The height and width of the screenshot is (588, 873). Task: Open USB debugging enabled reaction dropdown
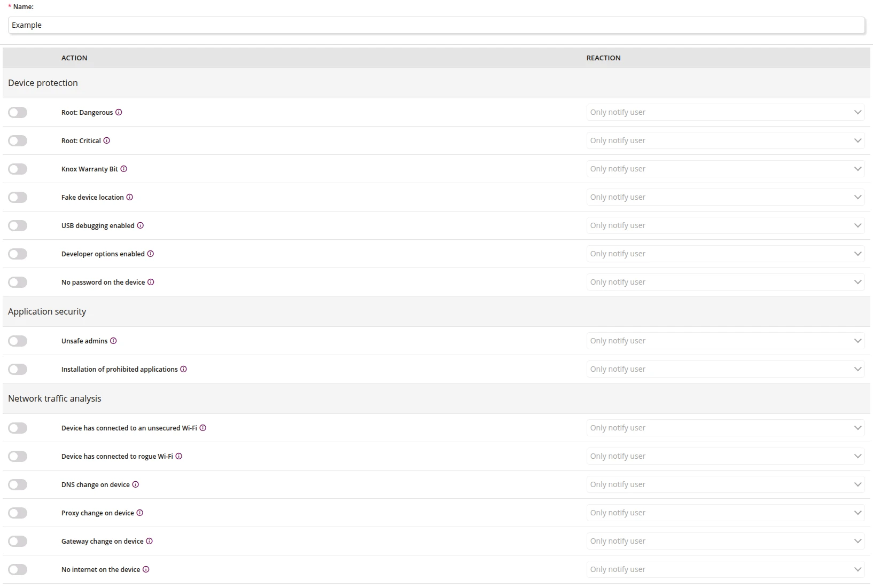pyautogui.click(x=726, y=225)
